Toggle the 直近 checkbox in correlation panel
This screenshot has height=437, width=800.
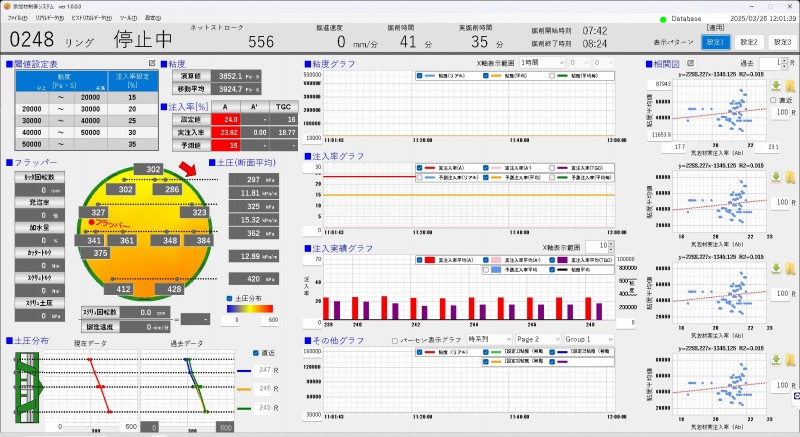point(771,99)
